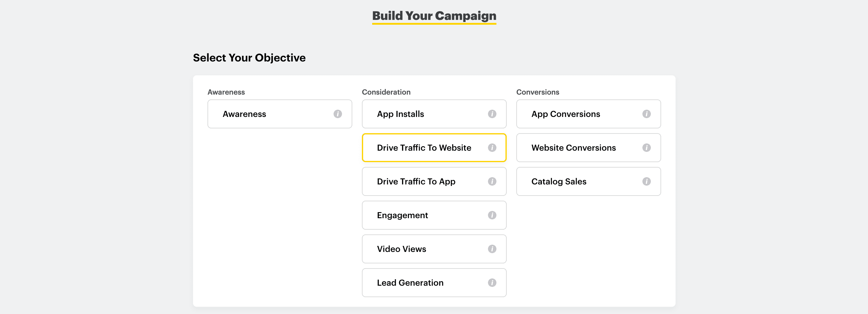868x314 pixels.
Task: Choose the App Installs objective
Action: (400, 114)
